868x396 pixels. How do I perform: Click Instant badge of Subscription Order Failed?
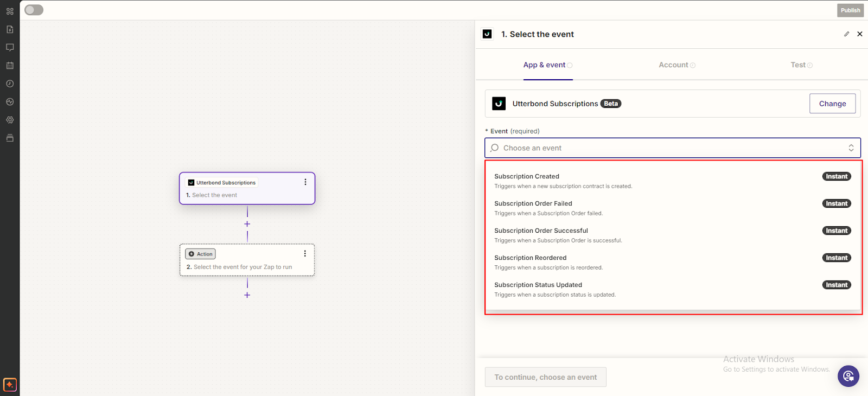pos(837,203)
